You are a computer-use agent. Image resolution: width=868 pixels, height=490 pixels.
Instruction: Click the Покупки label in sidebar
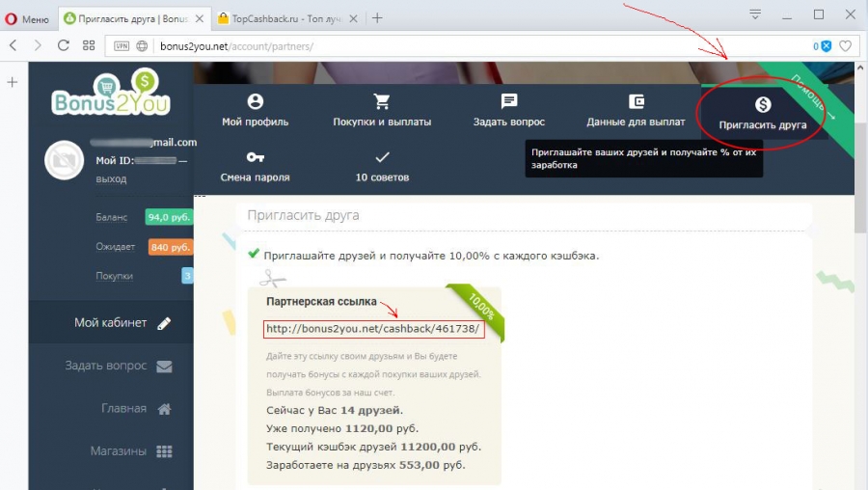click(114, 276)
